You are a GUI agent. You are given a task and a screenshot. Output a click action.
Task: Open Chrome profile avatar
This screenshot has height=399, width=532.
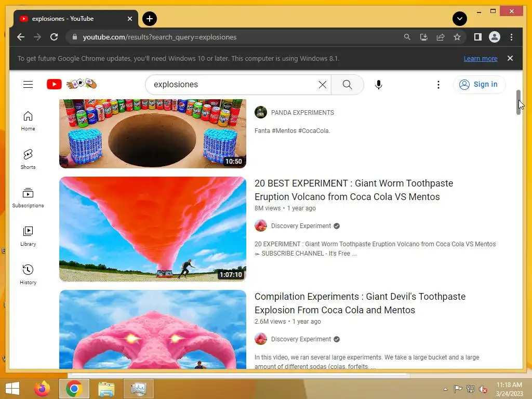pos(495,37)
